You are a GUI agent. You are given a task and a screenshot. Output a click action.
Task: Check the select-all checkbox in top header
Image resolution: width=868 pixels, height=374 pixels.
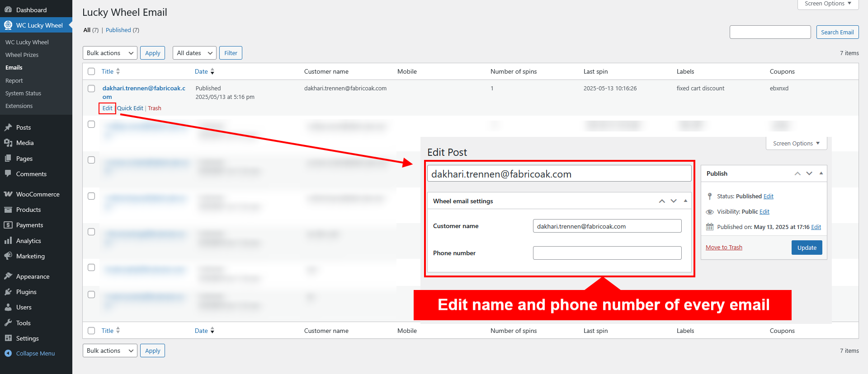click(x=91, y=71)
